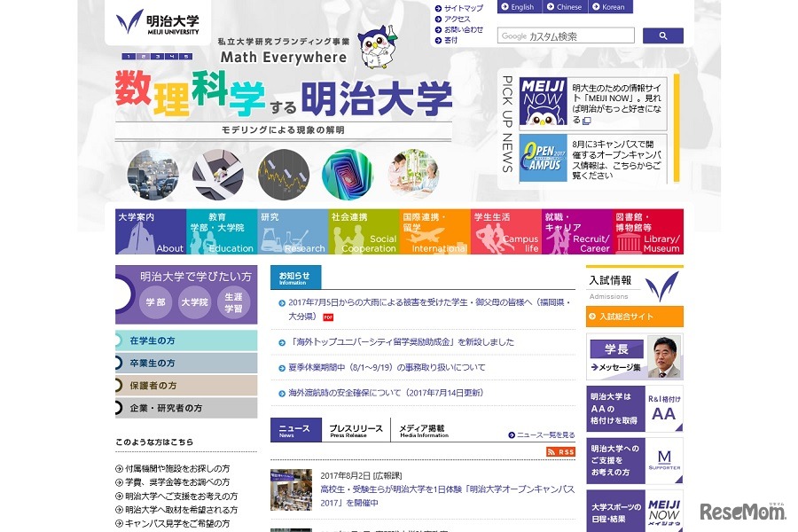Click the Open Campus 2017 banner image
Image resolution: width=798 pixels, height=532 pixels.
(x=543, y=158)
